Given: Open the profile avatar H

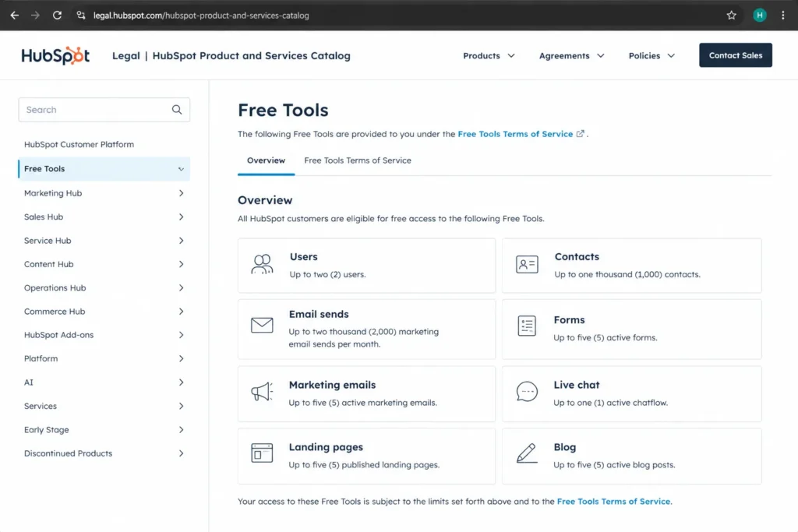Looking at the screenshot, I should pyautogui.click(x=759, y=16).
